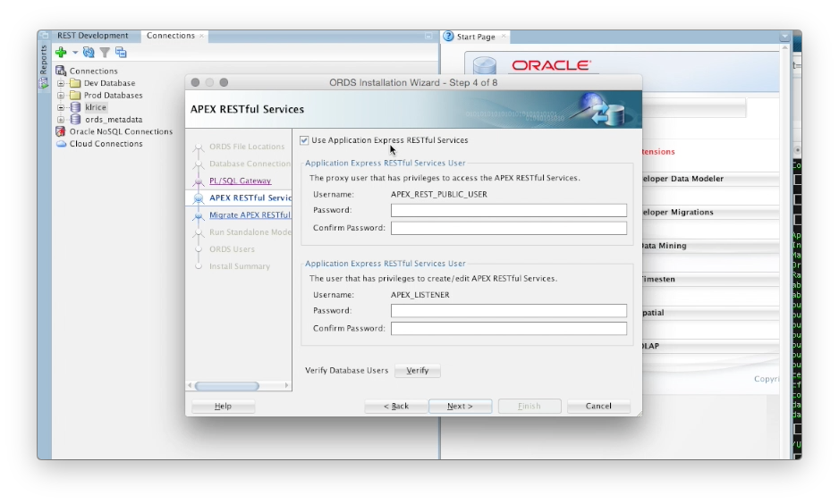The image size is (839, 504).
Task: Click the green plus New Connection icon
Action: [x=61, y=53]
